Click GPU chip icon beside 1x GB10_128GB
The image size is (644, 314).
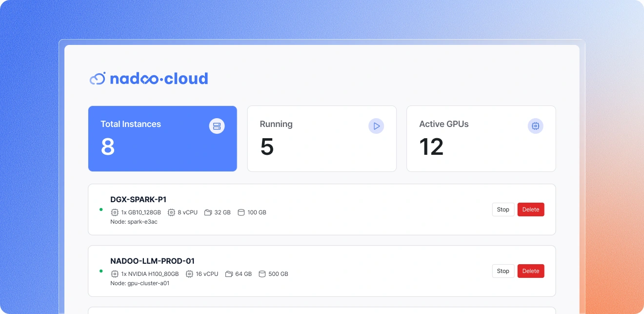(x=115, y=212)
